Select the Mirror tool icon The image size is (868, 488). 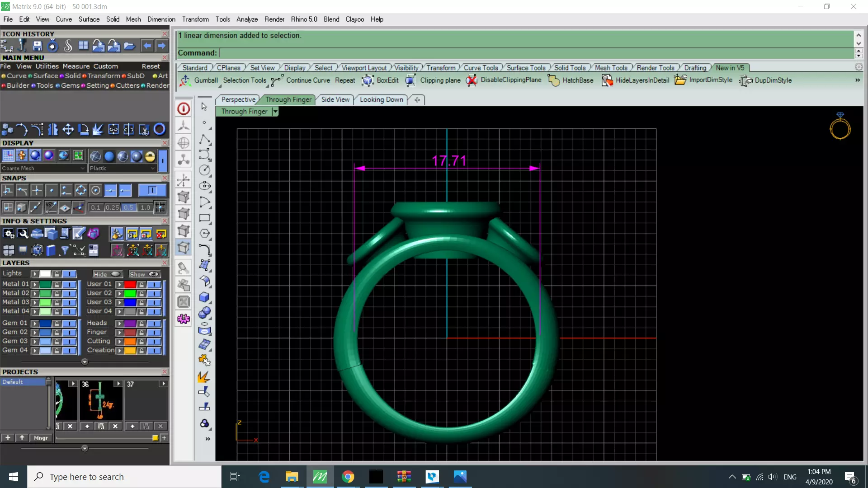tap(52, 130)
